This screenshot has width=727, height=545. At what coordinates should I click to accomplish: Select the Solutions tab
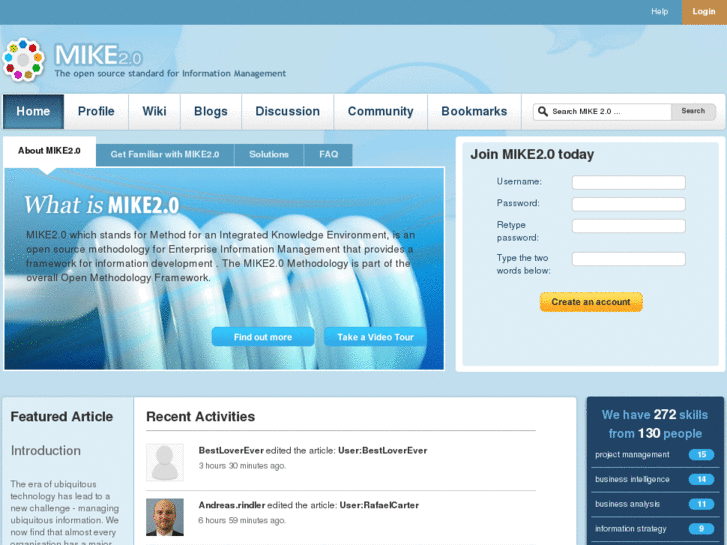[x=269, y=154]
